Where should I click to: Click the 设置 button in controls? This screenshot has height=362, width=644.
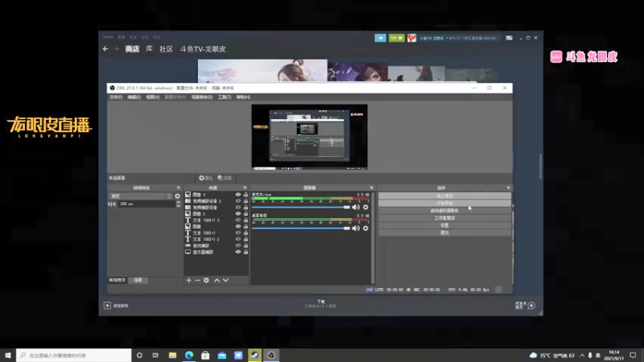pyautogui.click(x=444, y=225)
